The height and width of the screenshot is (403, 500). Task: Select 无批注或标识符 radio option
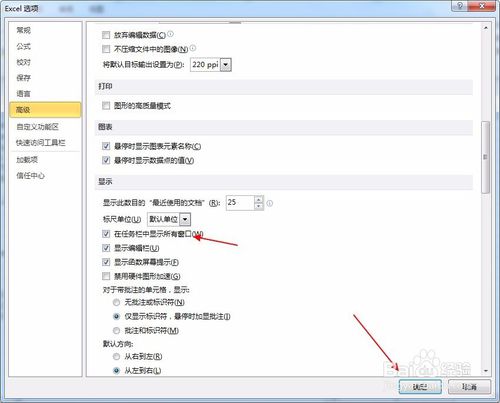(x=116, y=302)
